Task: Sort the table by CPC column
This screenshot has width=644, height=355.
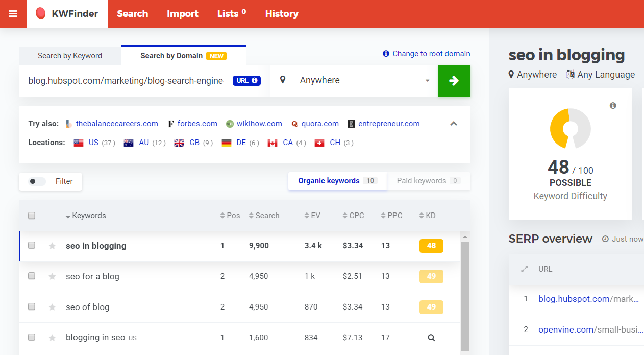Action: click(x=354, y=216)
